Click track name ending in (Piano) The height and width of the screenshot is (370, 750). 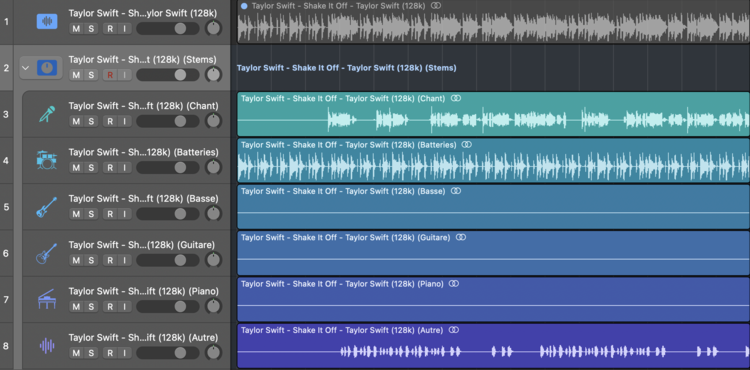pos(143,291)
